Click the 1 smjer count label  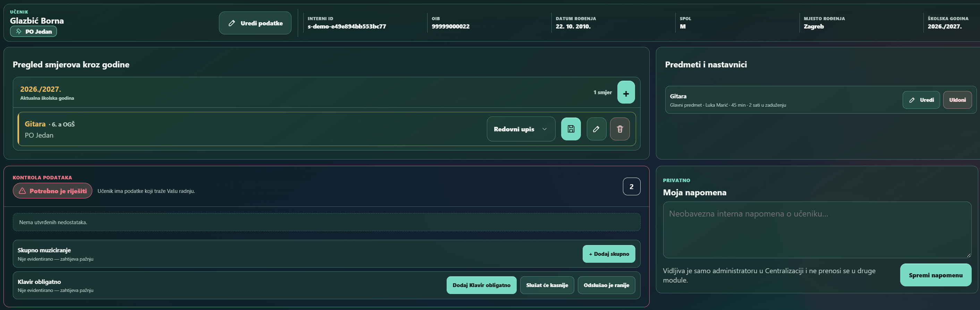602,92
